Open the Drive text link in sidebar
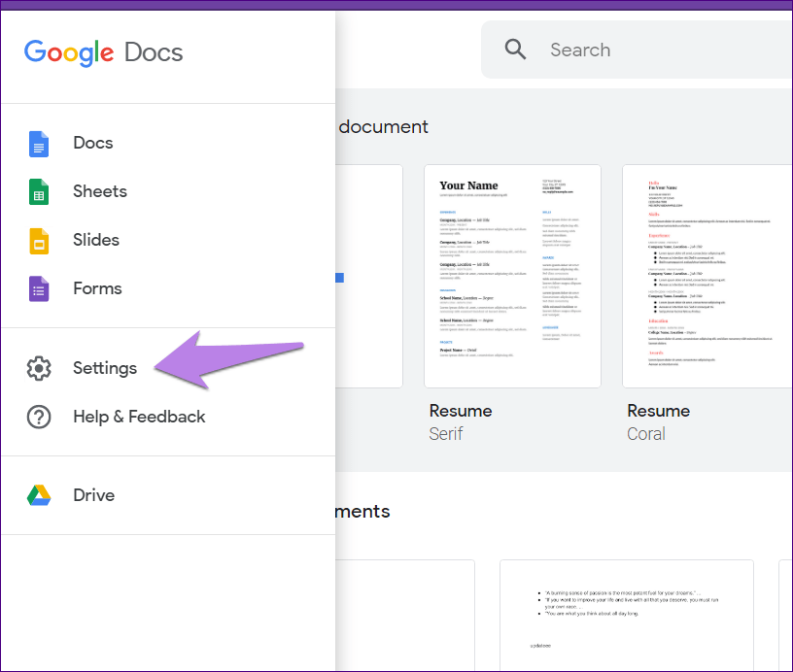 [93, 496]
